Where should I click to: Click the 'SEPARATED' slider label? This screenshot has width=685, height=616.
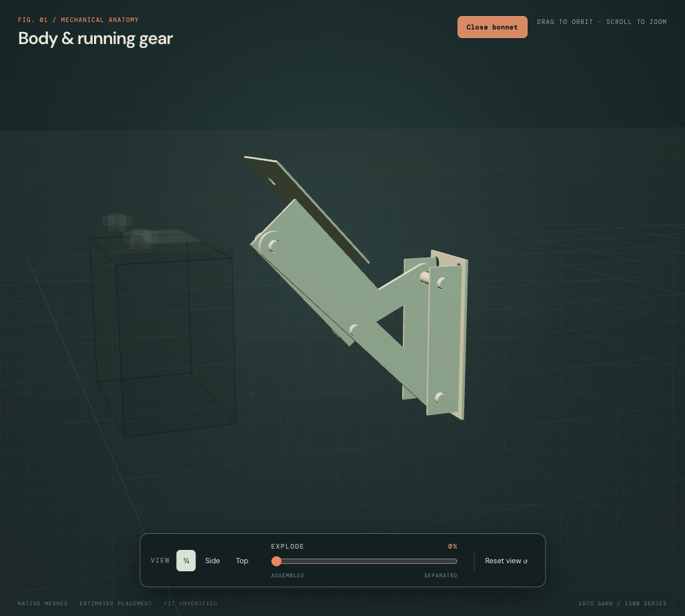click(441, 575)
